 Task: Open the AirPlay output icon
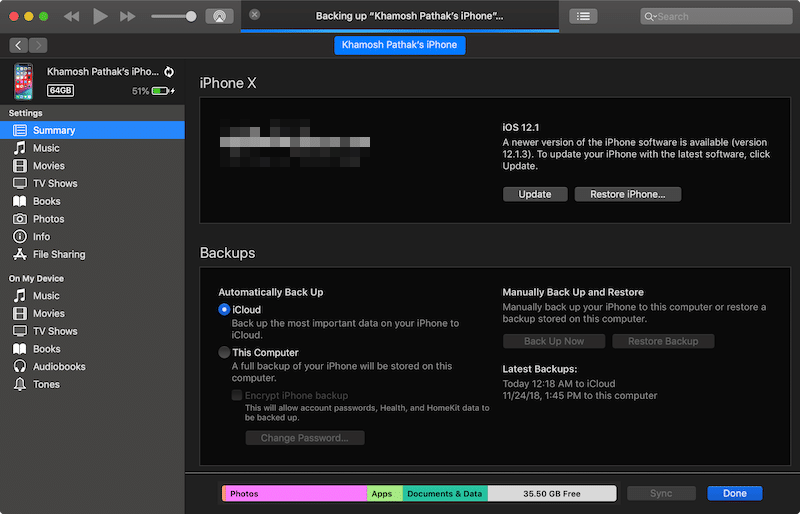[219, 16]
